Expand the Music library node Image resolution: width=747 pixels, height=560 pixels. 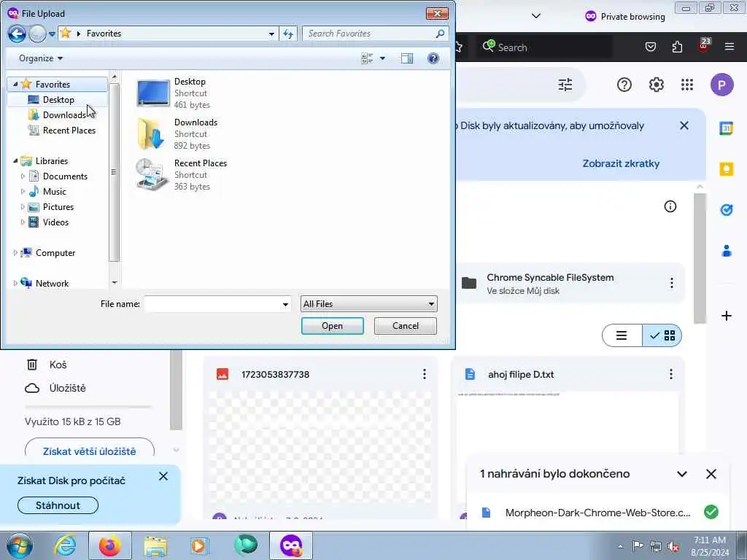[x=23, y=192]
